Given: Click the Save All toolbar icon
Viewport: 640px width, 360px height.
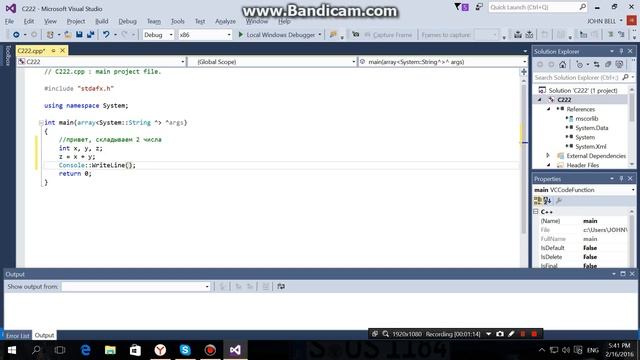Looking at the screenshot, I should (x=90, y=35).
